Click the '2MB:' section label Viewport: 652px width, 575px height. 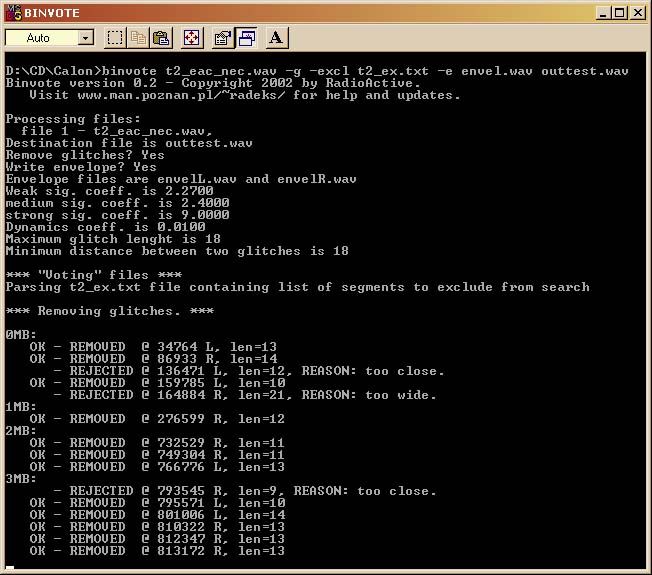tap(21, 431)
